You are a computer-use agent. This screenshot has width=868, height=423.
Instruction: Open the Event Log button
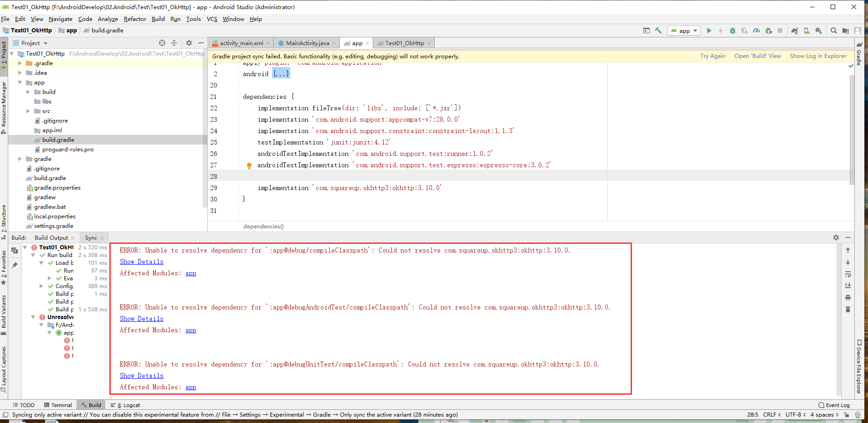point(834,405)
